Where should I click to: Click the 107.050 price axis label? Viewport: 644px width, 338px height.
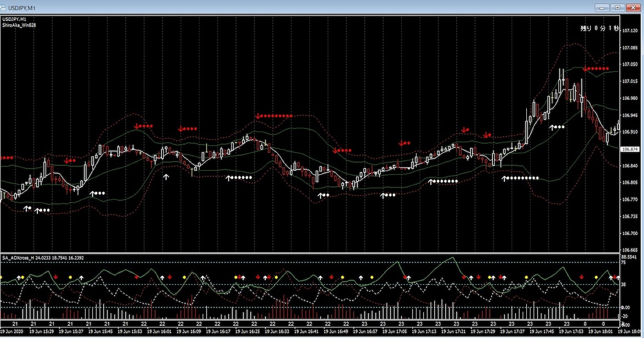pos(631,64)
